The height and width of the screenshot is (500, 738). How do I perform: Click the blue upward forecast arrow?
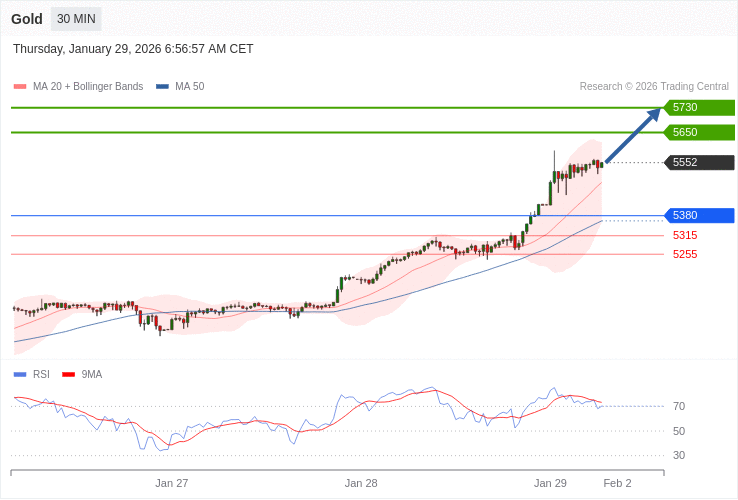[633, 135]
